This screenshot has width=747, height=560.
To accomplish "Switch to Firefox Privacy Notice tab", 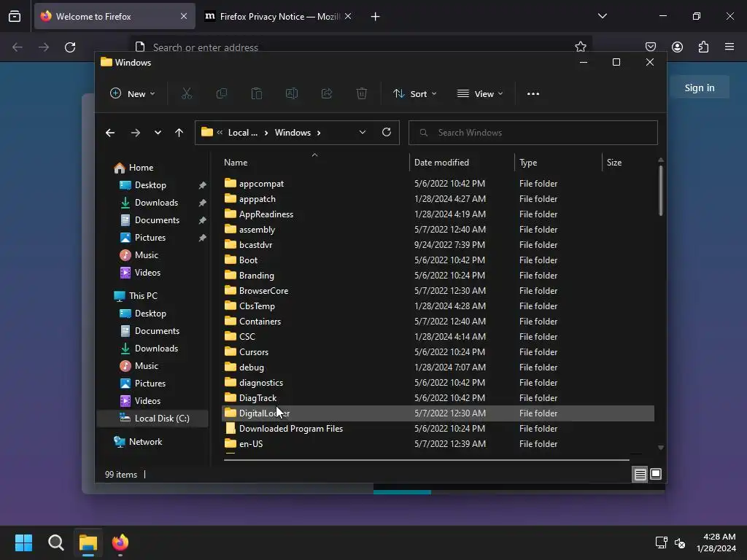I will tap(279, 16).
